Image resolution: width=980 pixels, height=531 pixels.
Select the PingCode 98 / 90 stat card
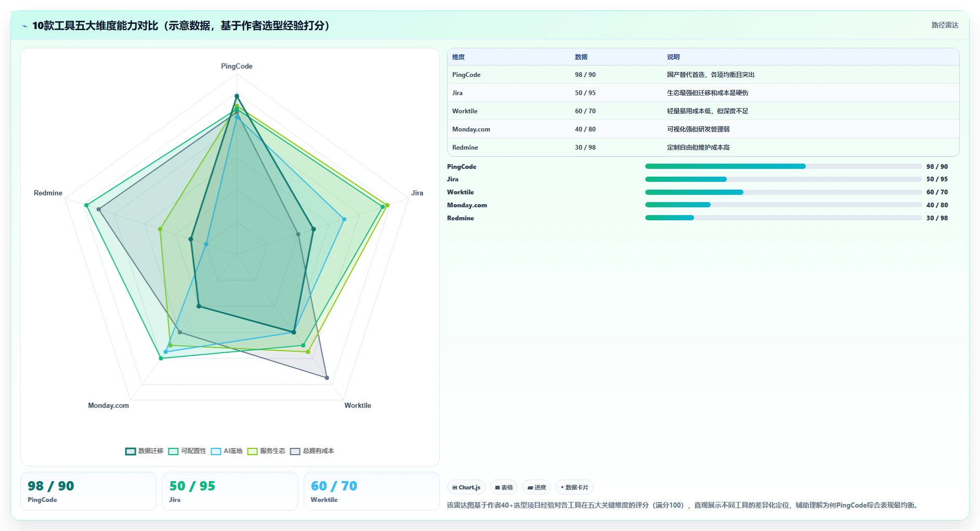click(88, 491)
